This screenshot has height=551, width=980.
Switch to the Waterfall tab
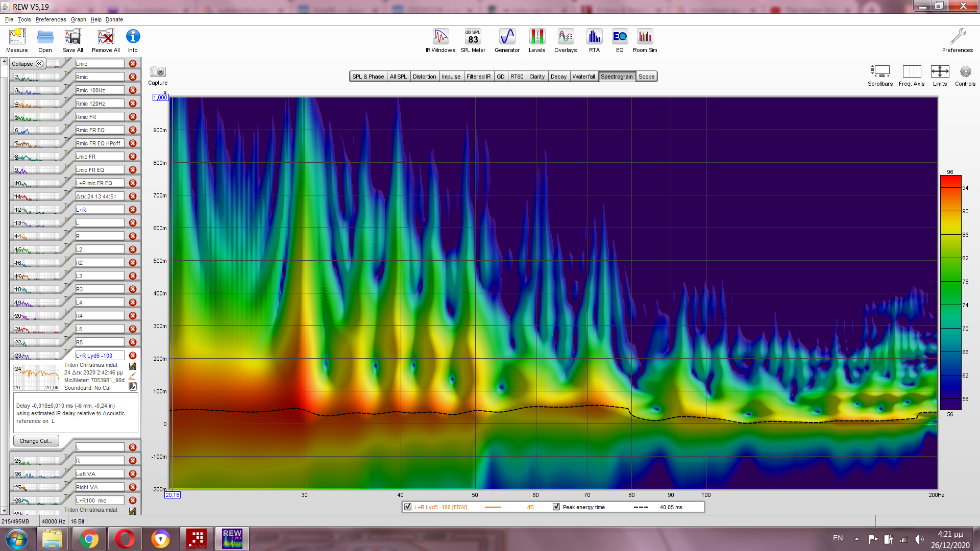point(583,77)
